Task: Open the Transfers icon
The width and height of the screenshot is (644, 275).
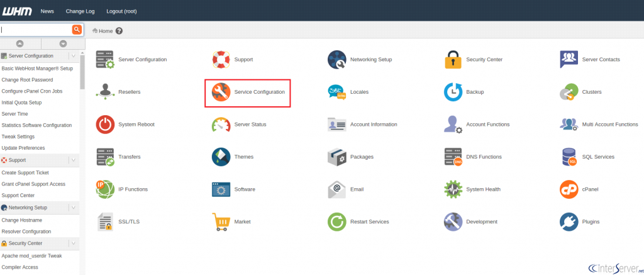Action: click(x=105, y=157)
